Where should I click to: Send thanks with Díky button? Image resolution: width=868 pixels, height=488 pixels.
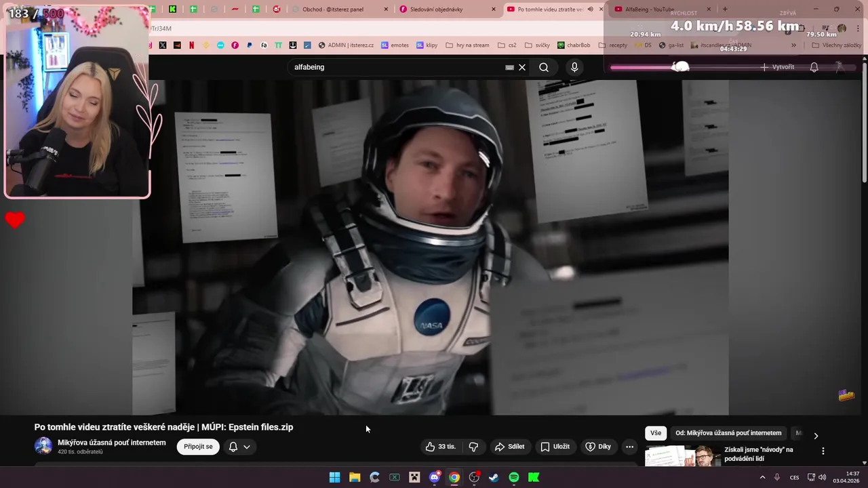coord(598,447)
